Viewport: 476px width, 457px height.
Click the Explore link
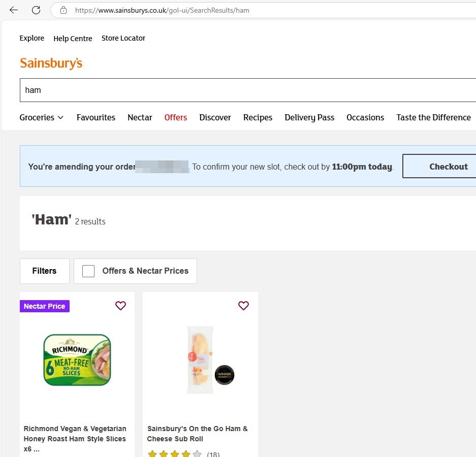click(32, 38)
